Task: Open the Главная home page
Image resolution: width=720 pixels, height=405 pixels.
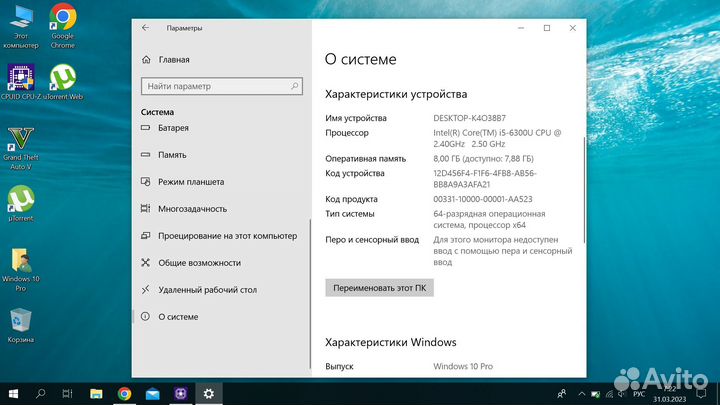Action: tap(165, 60)
